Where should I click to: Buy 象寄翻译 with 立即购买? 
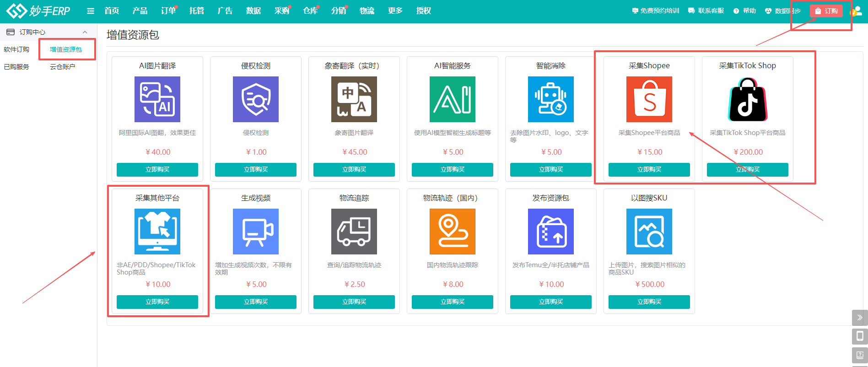pos(354,169)
